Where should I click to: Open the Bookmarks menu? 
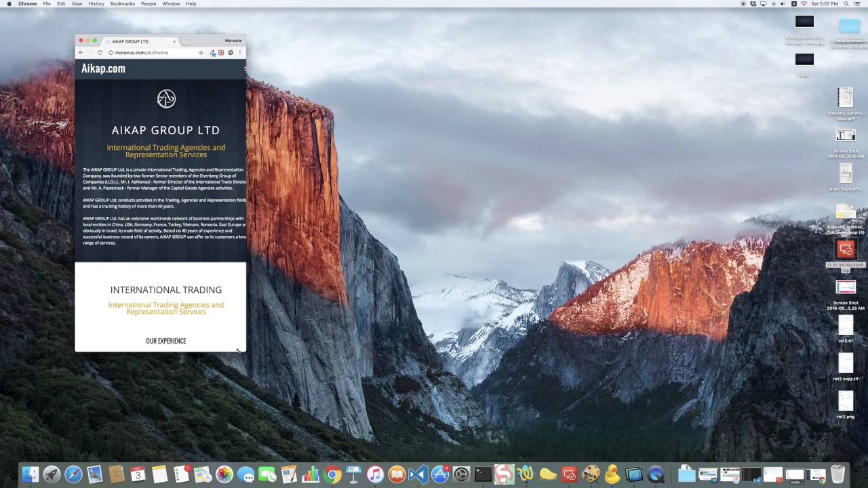pyautogui.click(x=123, y=4)
